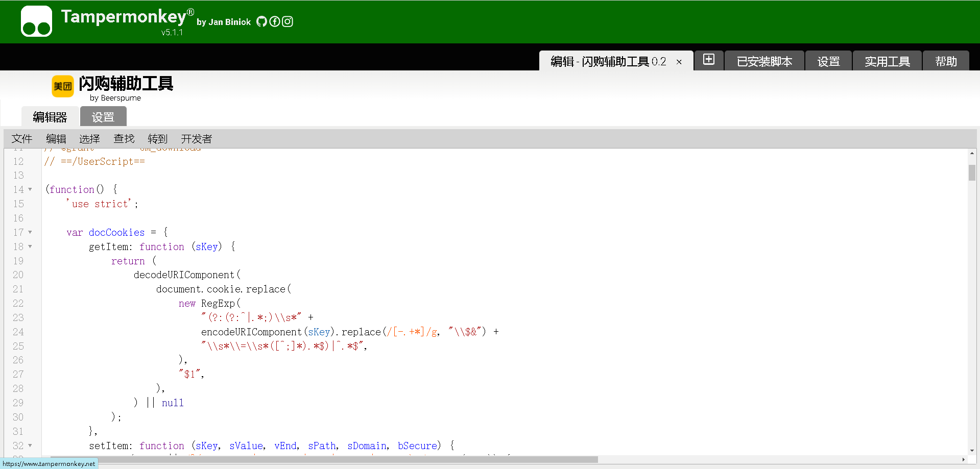The height and width of the screenshot is (469, 980).
Task: Collapse the code fold at line 17
Action: [30, 232]
